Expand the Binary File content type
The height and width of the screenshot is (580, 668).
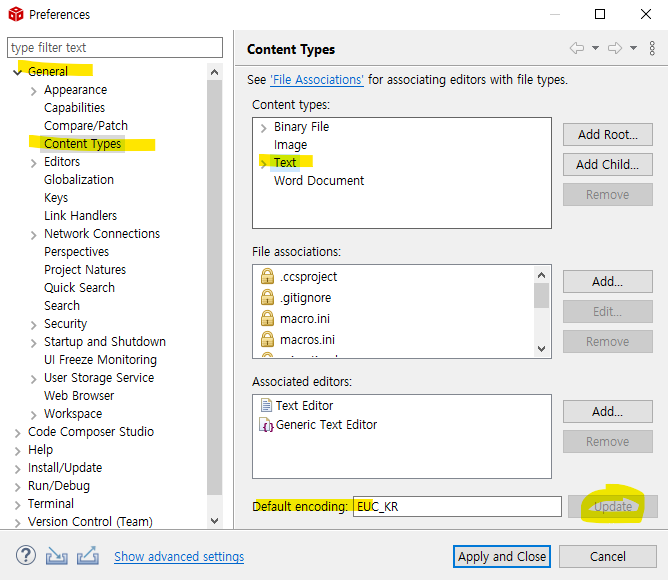(264, 128)
